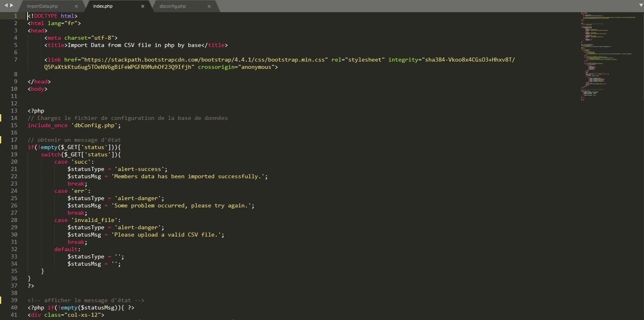Close the dbconfig.php tab

pyautogui.click(x=209, y=6)
